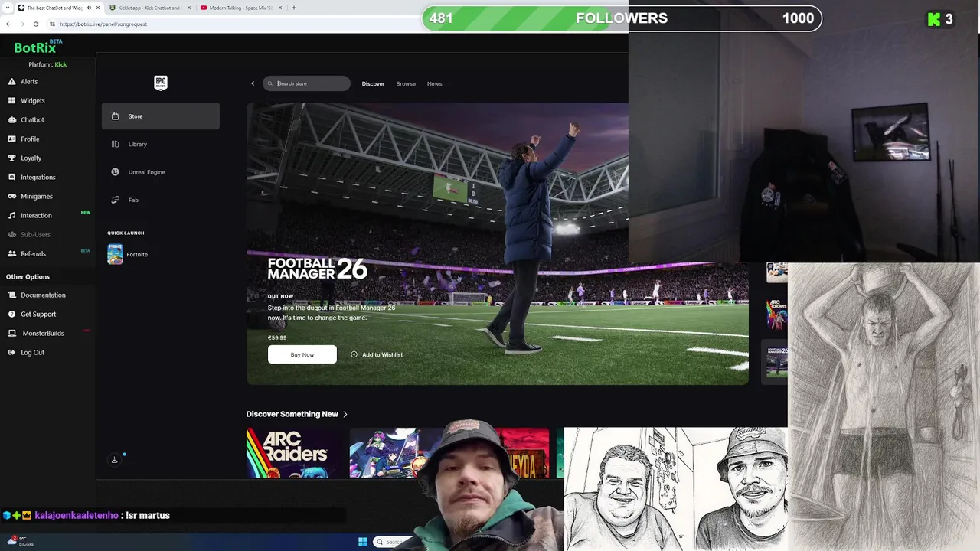The width and height of the screenshot is (980, 551).
Task: Open the Epic downloads arrow icon
Action: point(115,459)
